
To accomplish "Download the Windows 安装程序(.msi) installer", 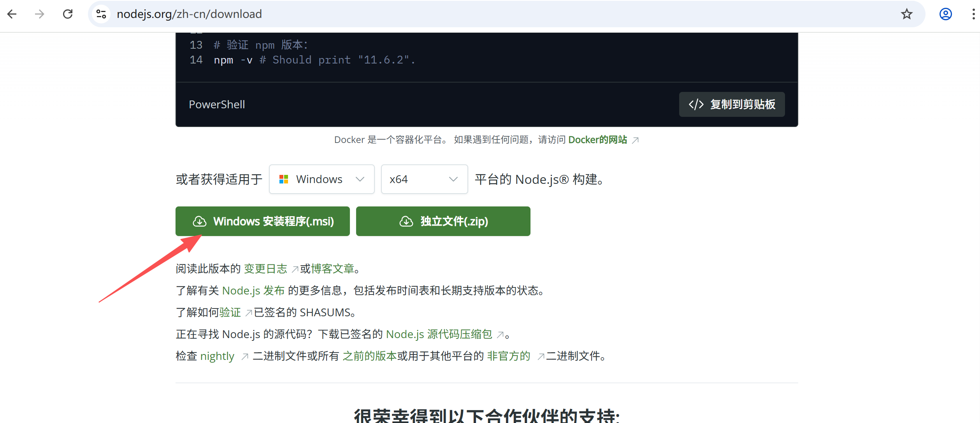I will pos(263,221).
